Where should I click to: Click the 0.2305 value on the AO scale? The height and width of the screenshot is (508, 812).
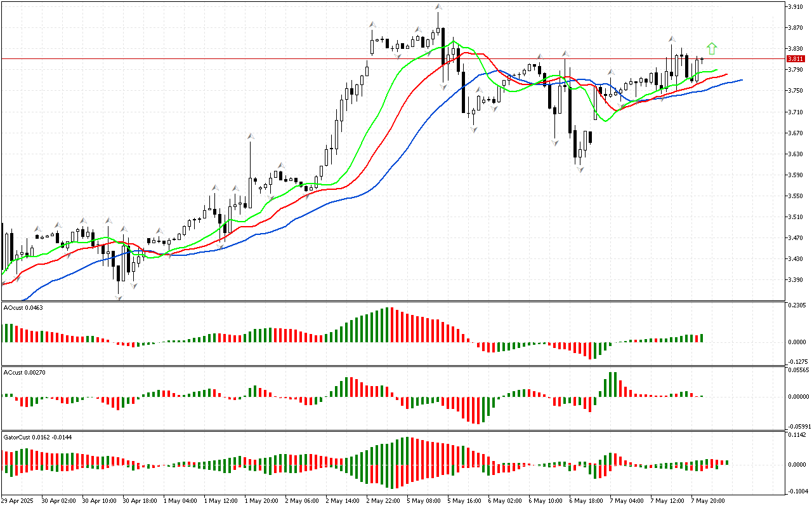[x=796, y=305]
